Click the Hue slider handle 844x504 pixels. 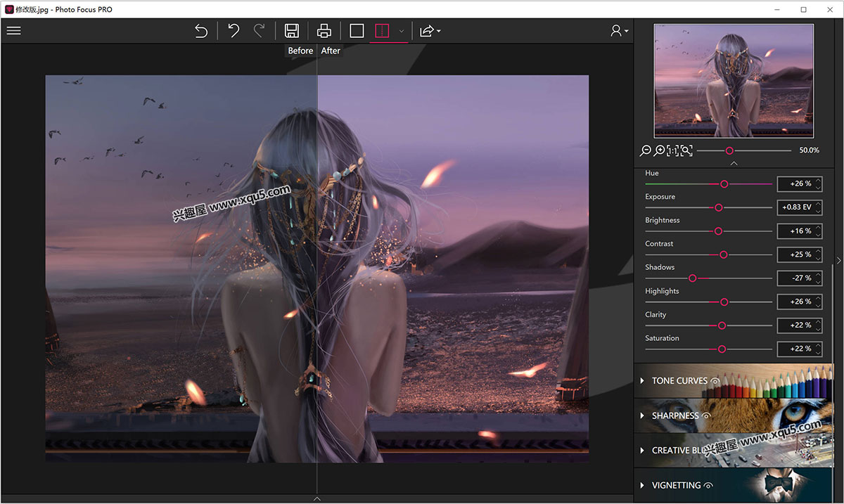[724, 184]
